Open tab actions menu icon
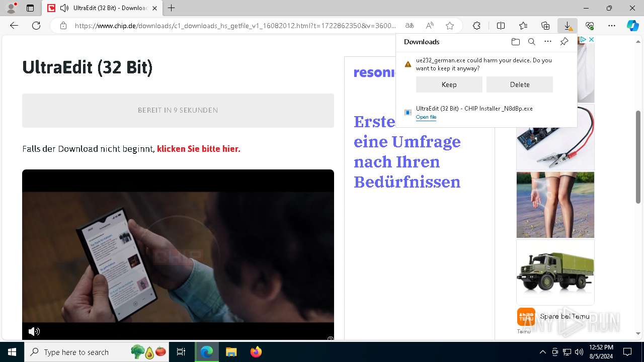644x362 pixels. pos(30,8)
